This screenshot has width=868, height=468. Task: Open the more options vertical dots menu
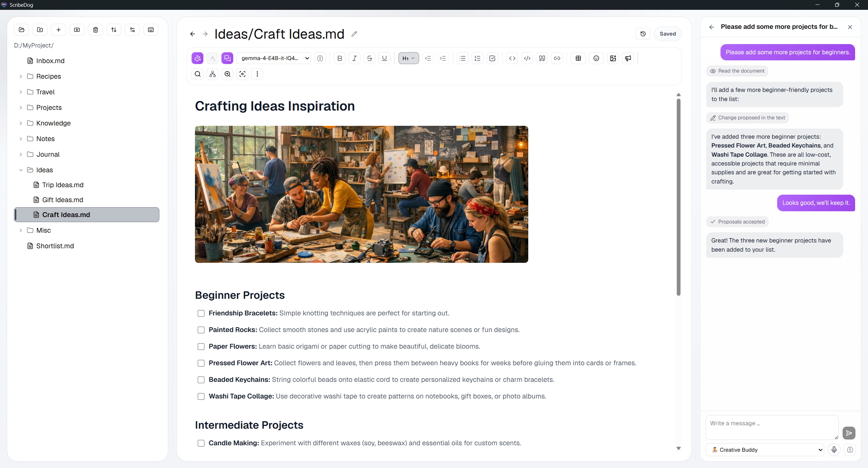(257, 74)
